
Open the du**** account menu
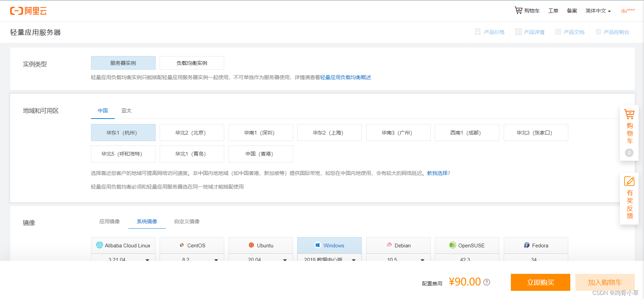(628, 11)
